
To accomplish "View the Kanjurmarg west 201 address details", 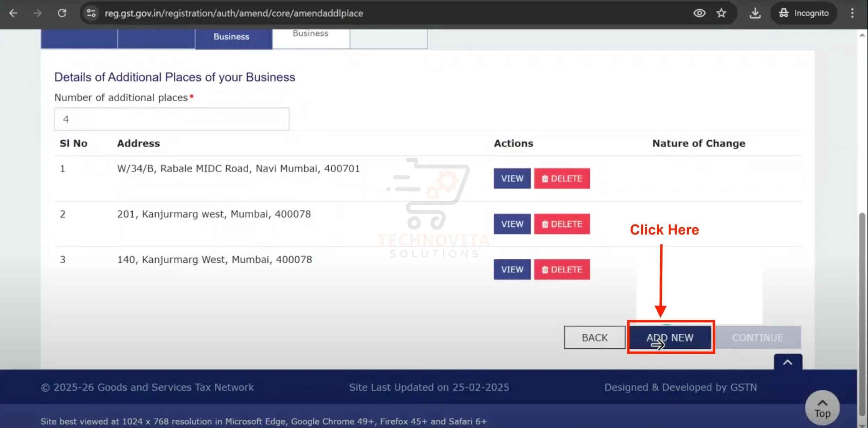I will click(512, 224).
